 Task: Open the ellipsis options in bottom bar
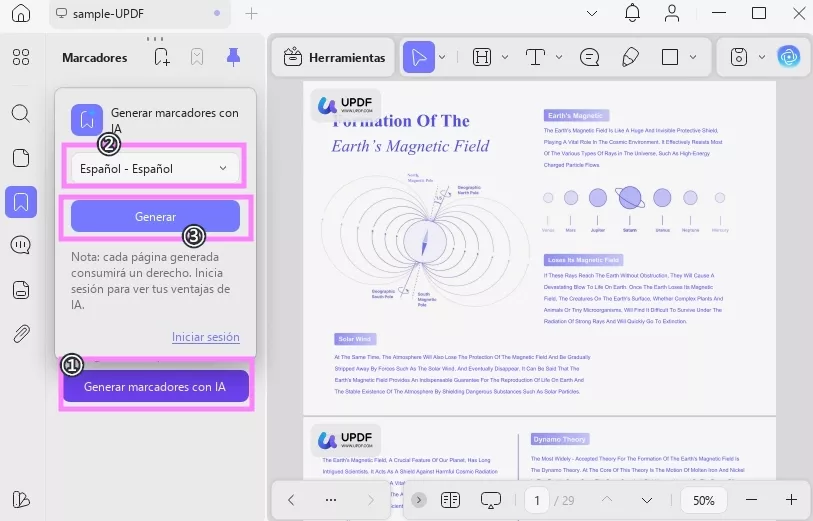point(331,500)
